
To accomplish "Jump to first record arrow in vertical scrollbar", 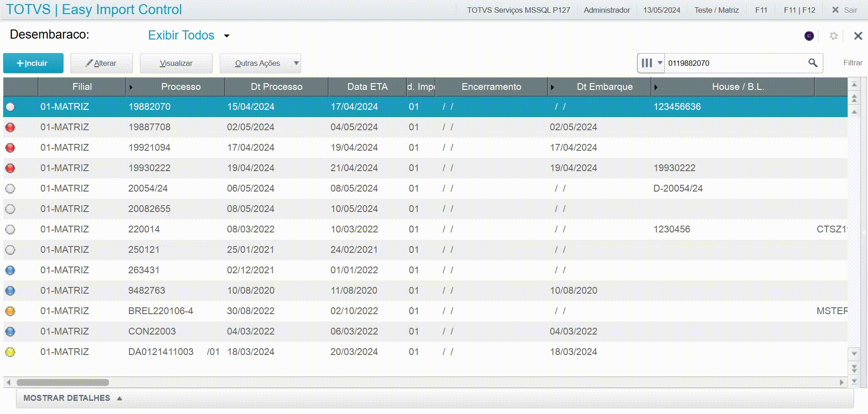I will point(854,85).
